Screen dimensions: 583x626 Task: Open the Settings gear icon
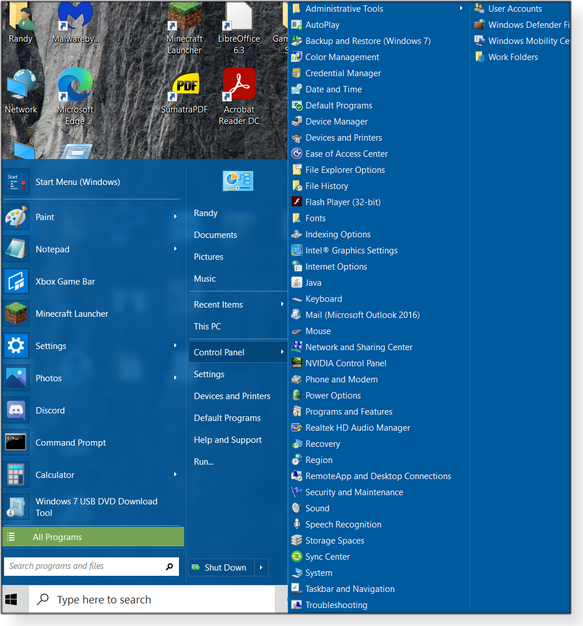(16, 346)
